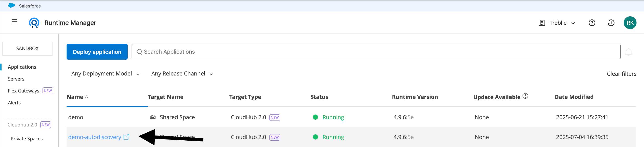The width and height of the screenshot is (644, 147).
Task: Click the Search Applications input field
Action: click(x=375, y=52)
